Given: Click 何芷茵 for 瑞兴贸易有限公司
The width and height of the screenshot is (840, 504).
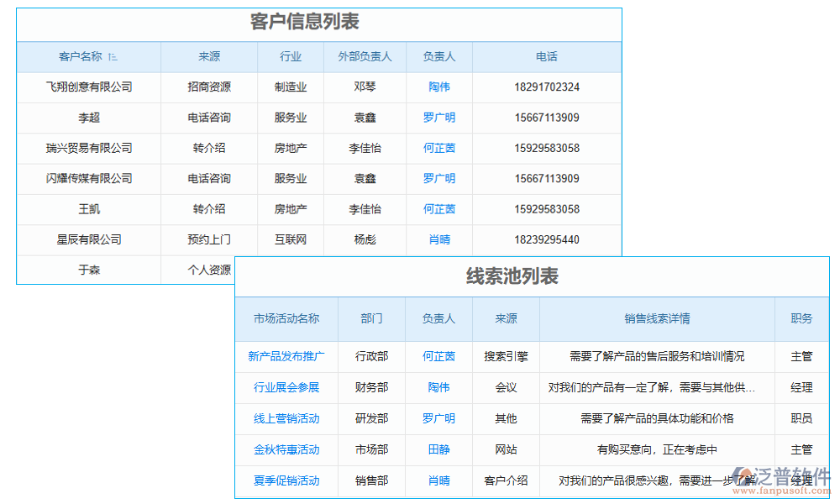Looking at the screenshot, I should click(x=438, y=148).
